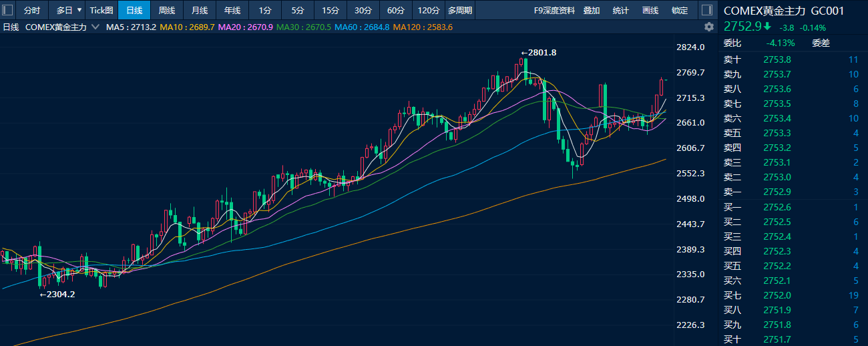Click the 叠加 overlay button
Screen dimensions: 868x346
592,10
